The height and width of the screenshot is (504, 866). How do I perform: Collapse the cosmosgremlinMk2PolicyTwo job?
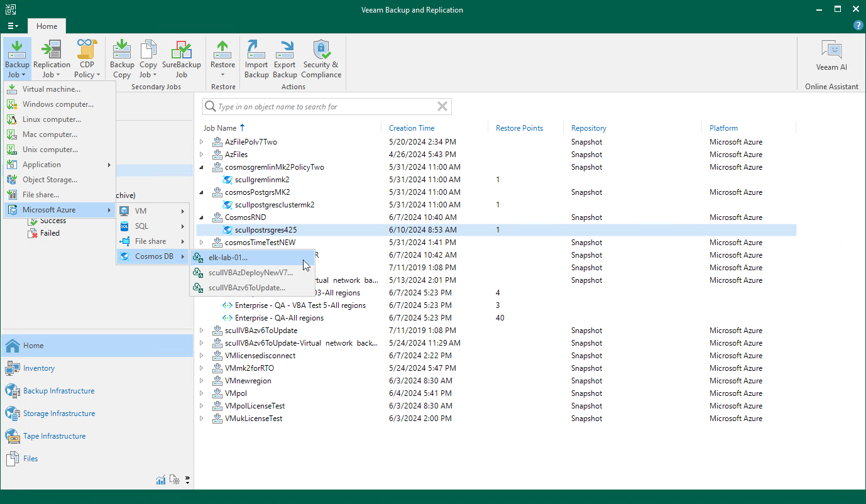202,167
